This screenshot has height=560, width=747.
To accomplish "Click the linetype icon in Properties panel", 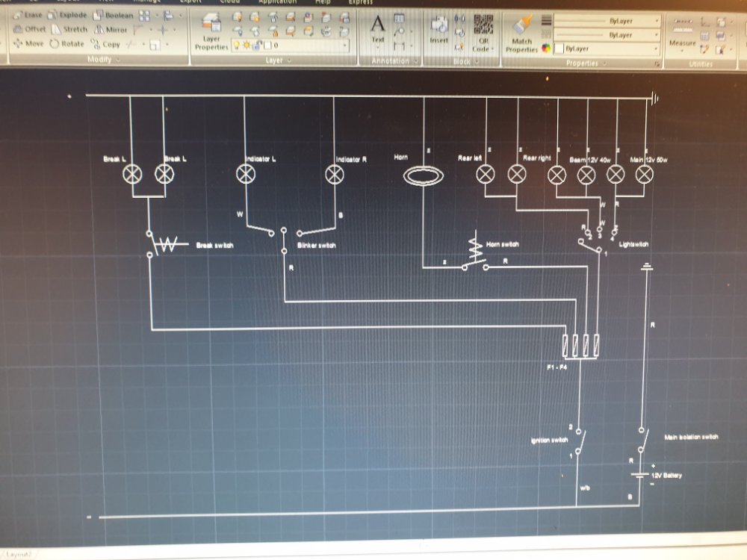I will [547, 34].
